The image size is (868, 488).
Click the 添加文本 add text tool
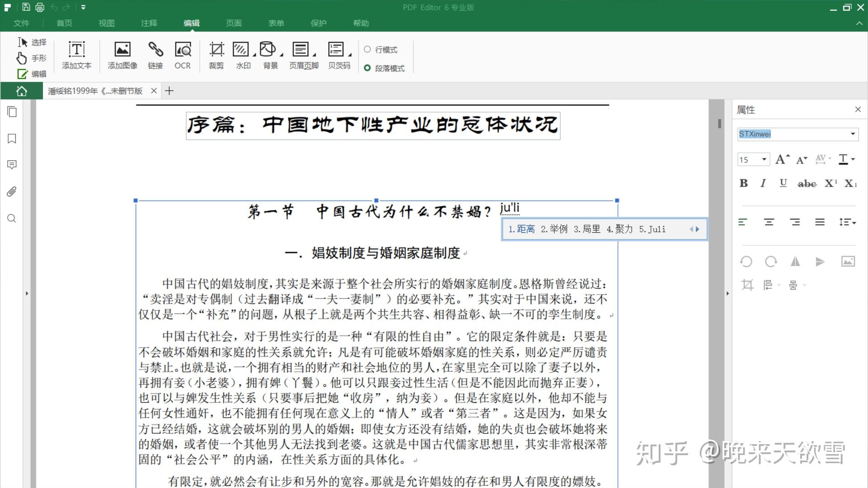pos(77,55)
